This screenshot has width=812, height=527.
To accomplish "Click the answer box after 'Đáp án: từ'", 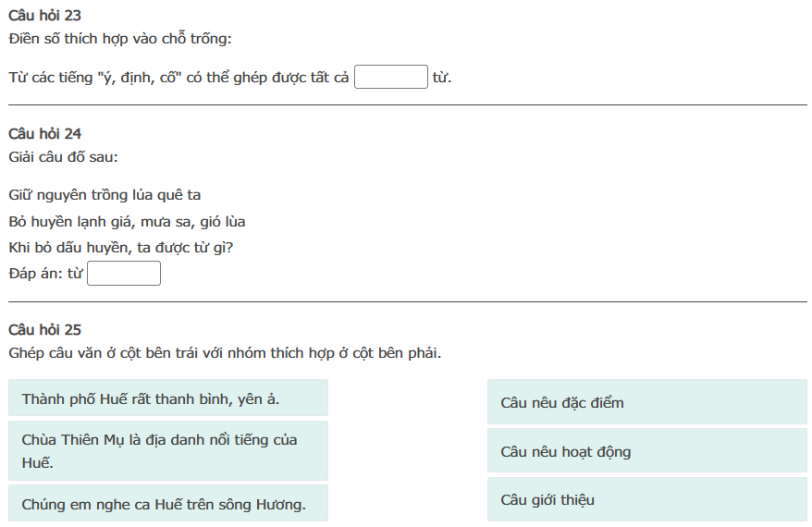I will click(x=124, y=274).
